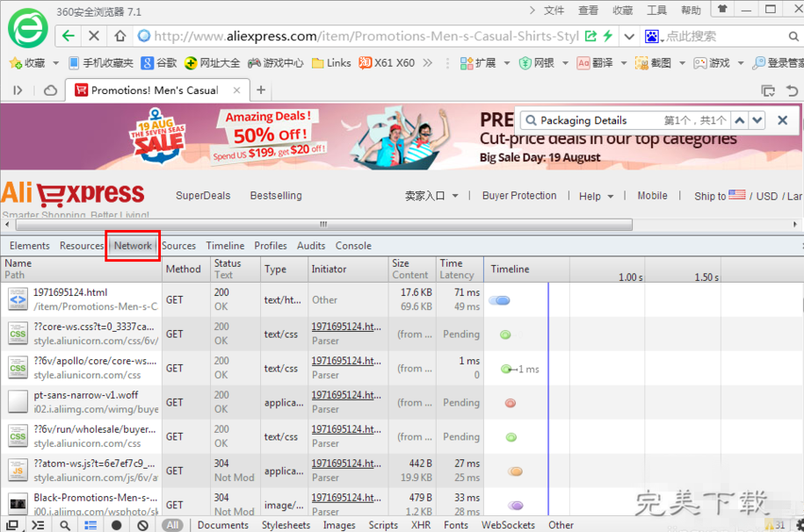Toggle the network record button
804x532 pixels.
tap(116, 525)
